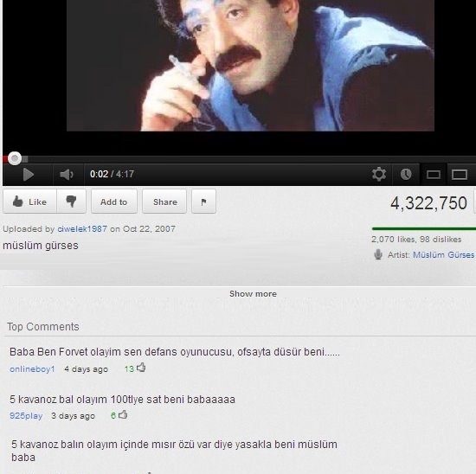The width and height of the screenshot is (476, 474).
Task: Switch to small player size icon
Action: pyautogui.click(x=434, y=175)
